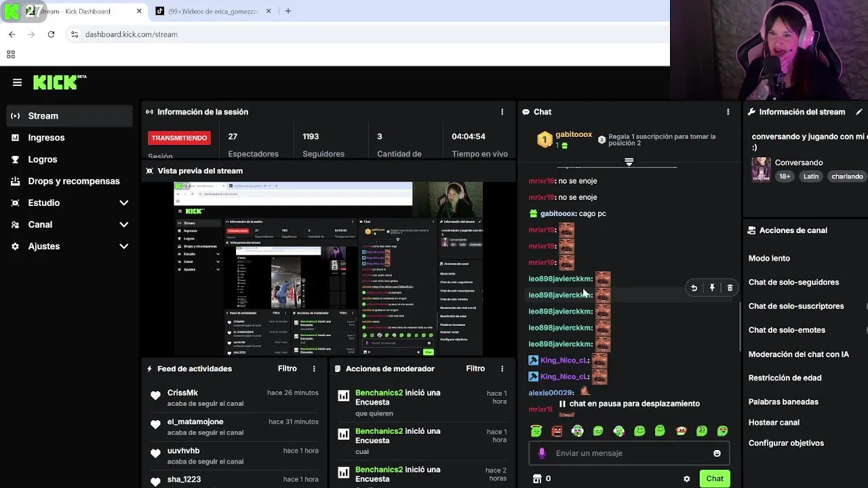Click the Logros trophy icon
The width and height of the screenshot is (868, 488).
coord(15,159)
